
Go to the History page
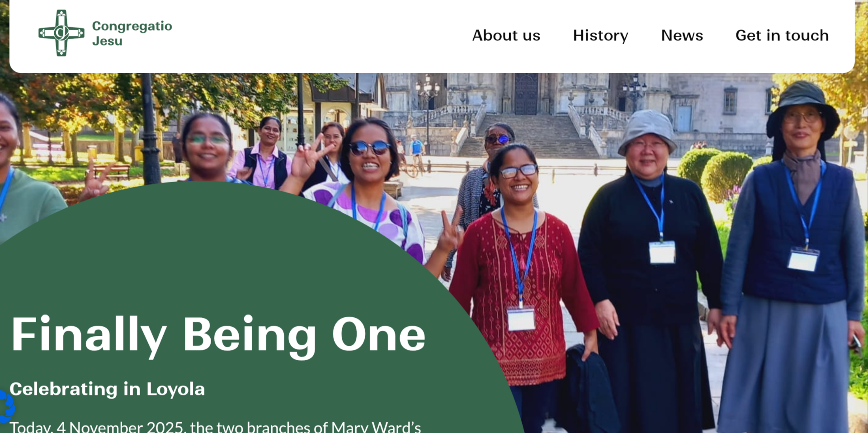click(x=600, y=35)
